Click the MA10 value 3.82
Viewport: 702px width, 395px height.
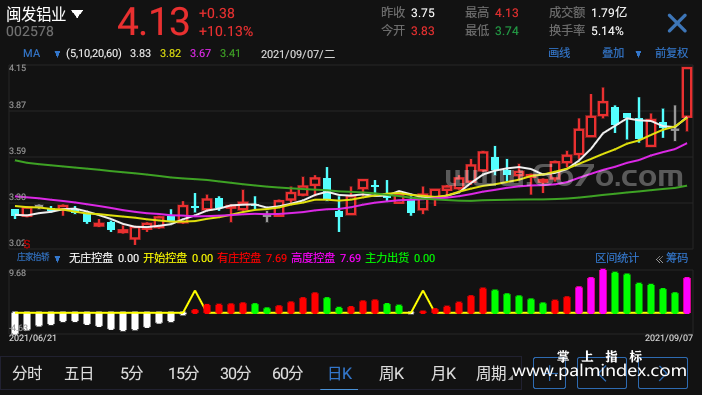click(170, 54)
